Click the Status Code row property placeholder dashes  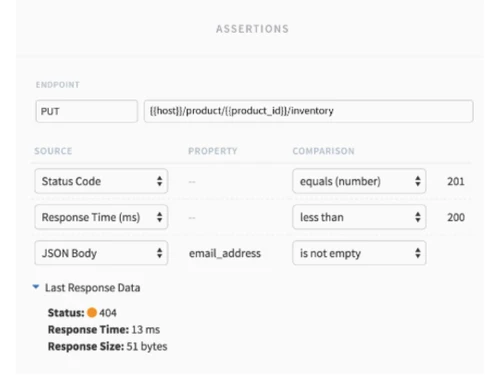(192, 182)
